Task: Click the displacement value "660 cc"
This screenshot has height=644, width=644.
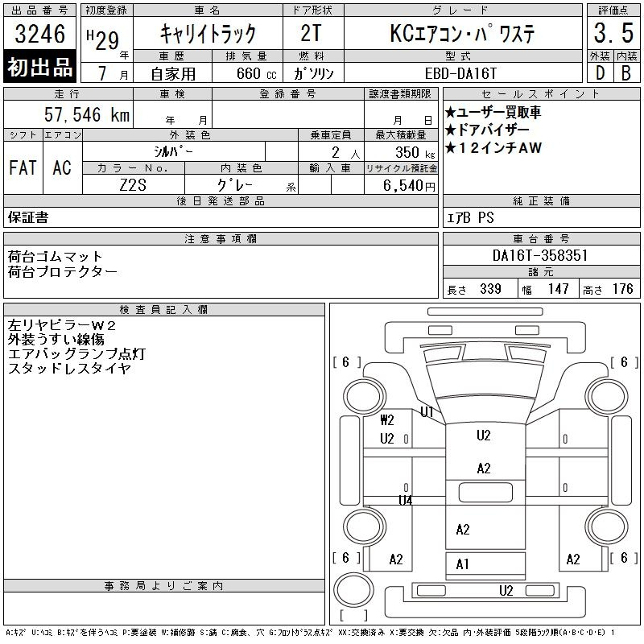Action: 256,73
